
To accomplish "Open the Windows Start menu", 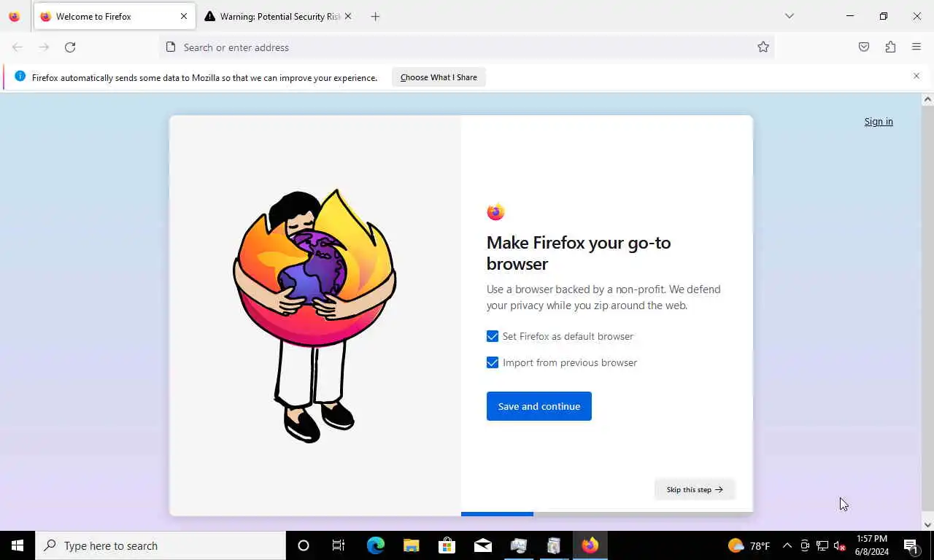I will [x=18, y=545].
